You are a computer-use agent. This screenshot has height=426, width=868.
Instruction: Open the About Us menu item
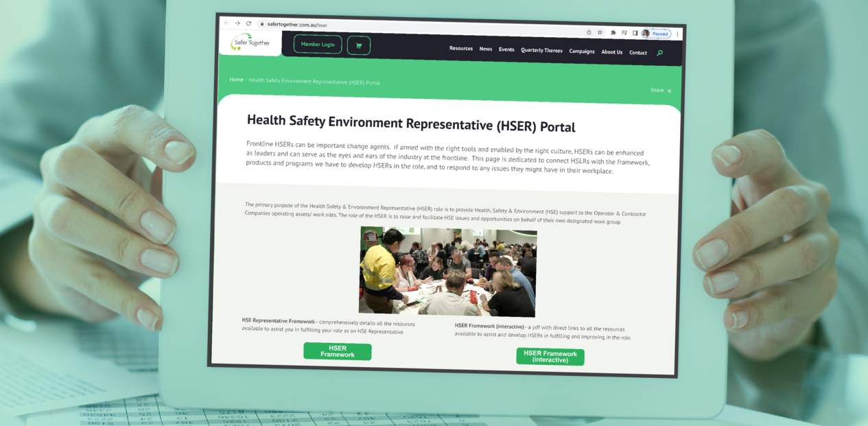[612, 52]
